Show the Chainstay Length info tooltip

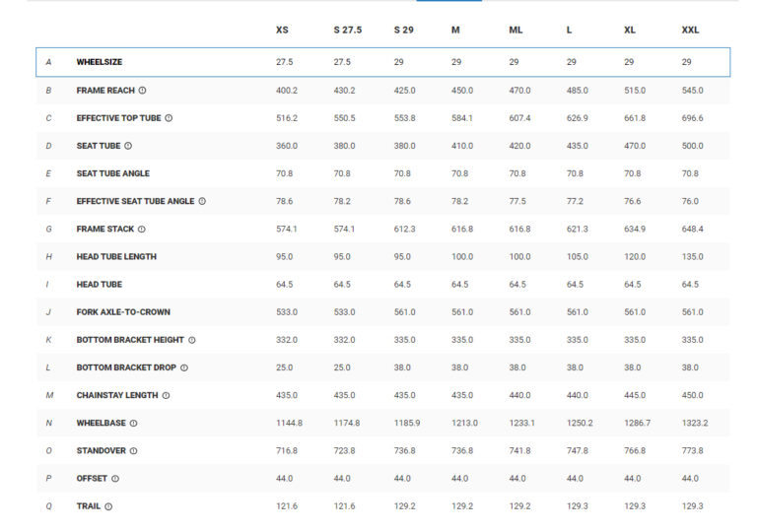point(167,395)
